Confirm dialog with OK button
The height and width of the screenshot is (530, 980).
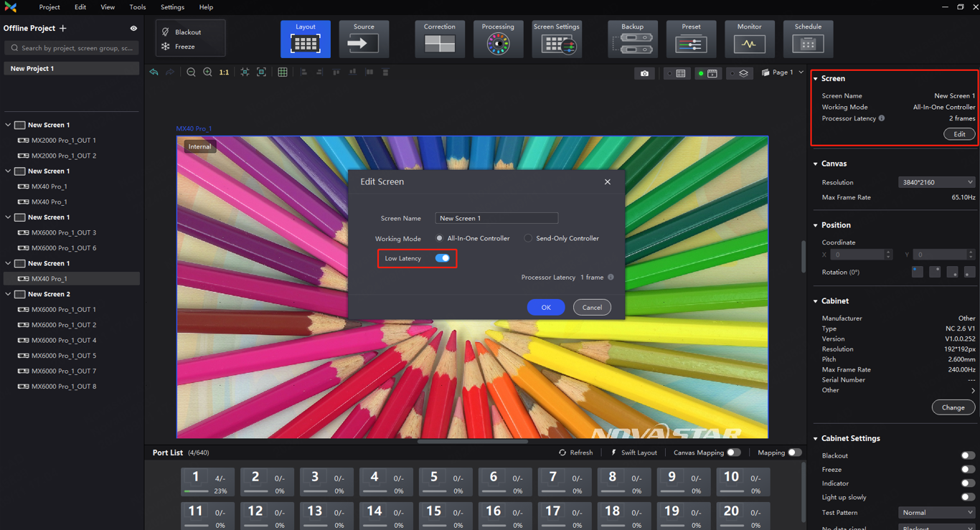(546, 307)
